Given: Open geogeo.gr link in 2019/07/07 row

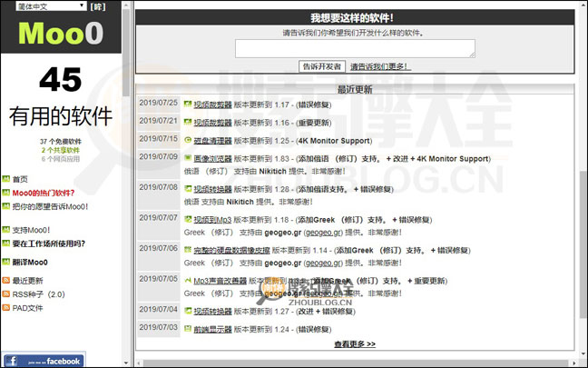Looking at the screenshot, I should pos(323,233).
